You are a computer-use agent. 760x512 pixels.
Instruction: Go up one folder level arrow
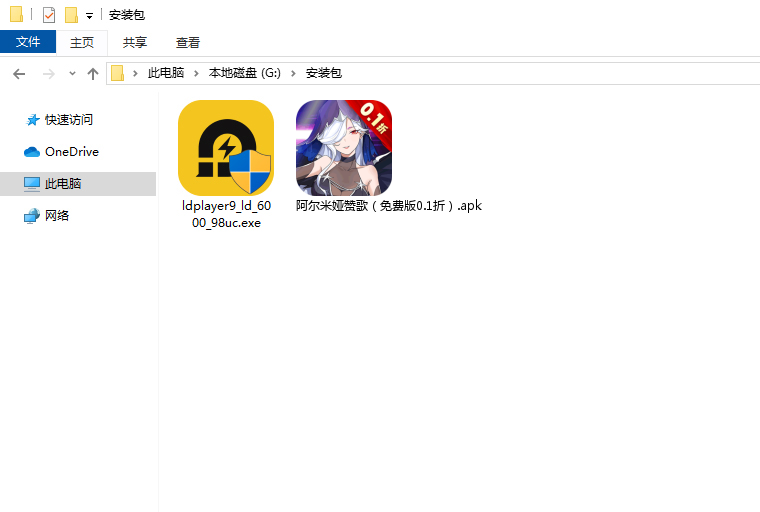coord(93,74)
